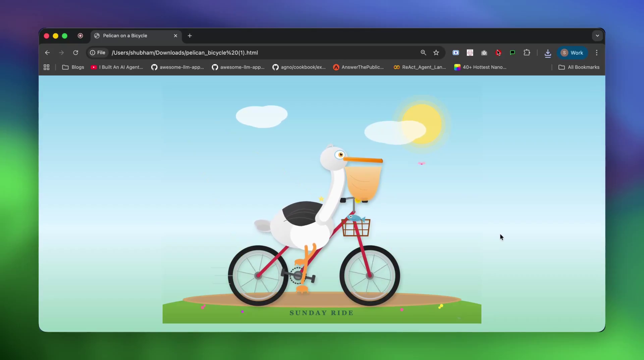Reload the pelican bicycle page
644x360 pixels.
tap(76, 53)
